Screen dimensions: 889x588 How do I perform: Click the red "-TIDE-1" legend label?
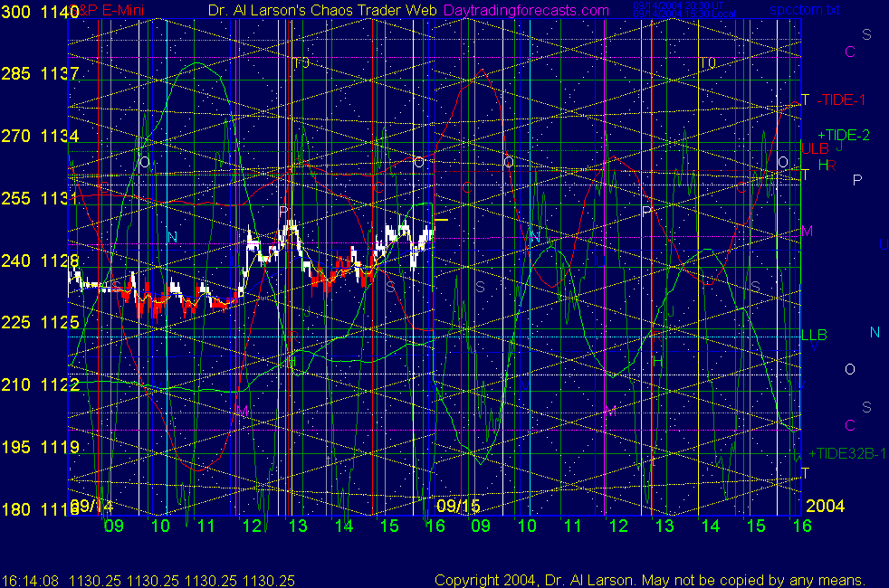tap(841, 100)
